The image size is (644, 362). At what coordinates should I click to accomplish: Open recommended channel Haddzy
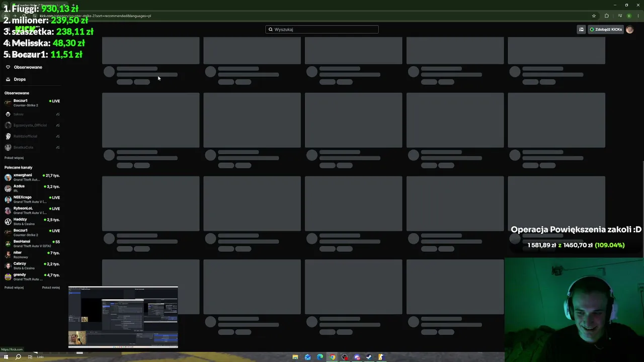[x=32, y=222]
